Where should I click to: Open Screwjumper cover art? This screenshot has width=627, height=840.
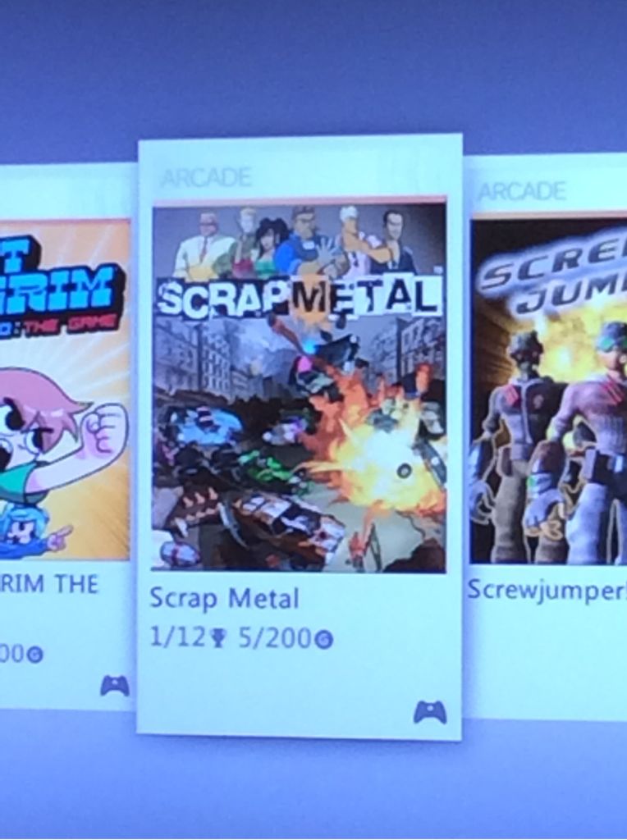click(x=549, y=390)
